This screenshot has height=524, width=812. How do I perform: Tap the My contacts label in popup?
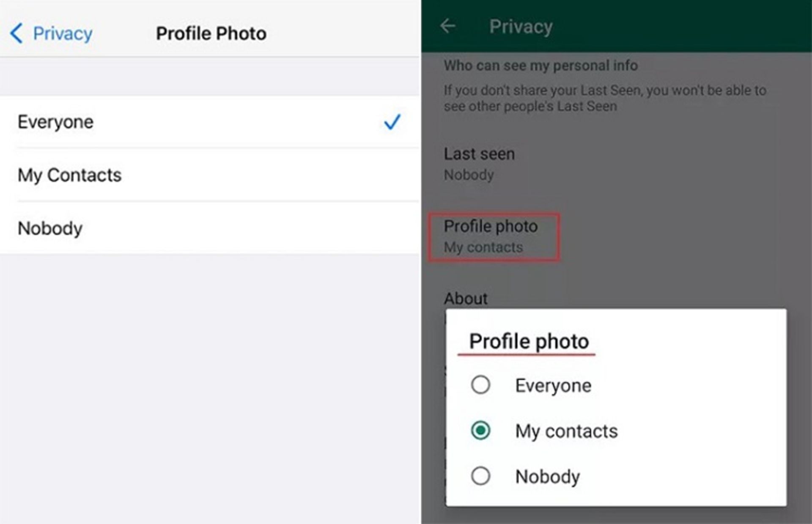tap(566, 431)
